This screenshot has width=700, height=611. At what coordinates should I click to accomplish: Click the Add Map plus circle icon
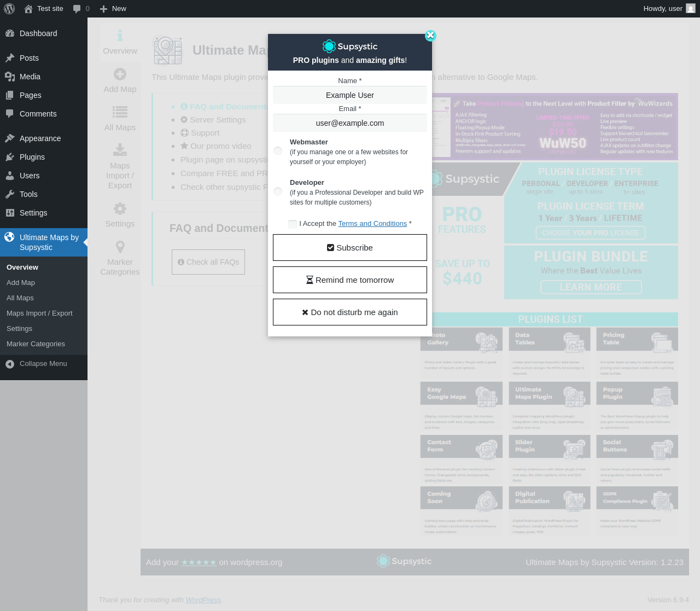coord(120,74)
